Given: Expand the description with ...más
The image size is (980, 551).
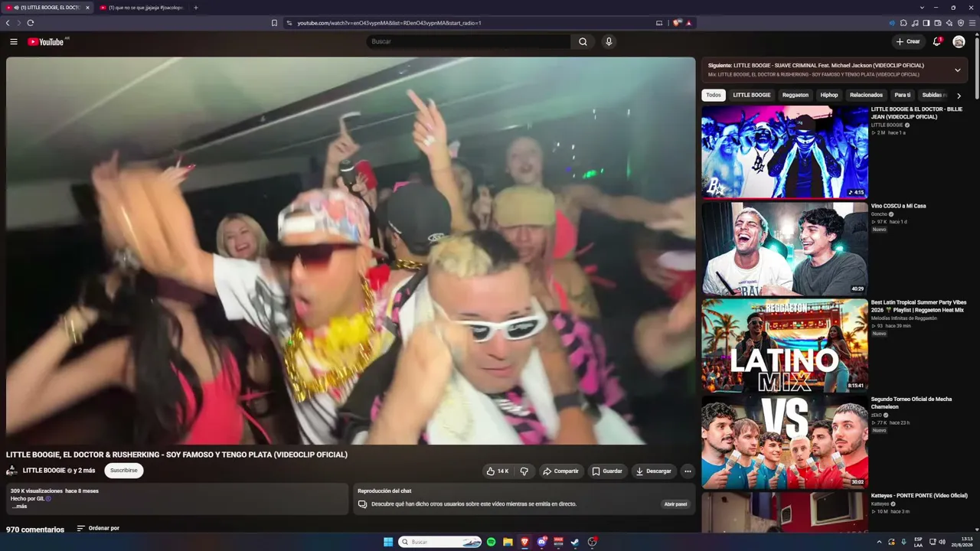Looking at the screenshot, I should pyautogui.click(x=19, y=507).
